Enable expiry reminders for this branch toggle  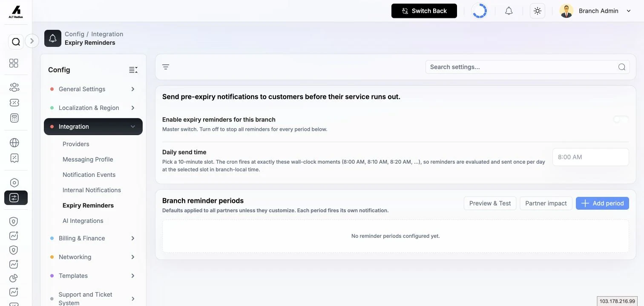pos(621,120)
